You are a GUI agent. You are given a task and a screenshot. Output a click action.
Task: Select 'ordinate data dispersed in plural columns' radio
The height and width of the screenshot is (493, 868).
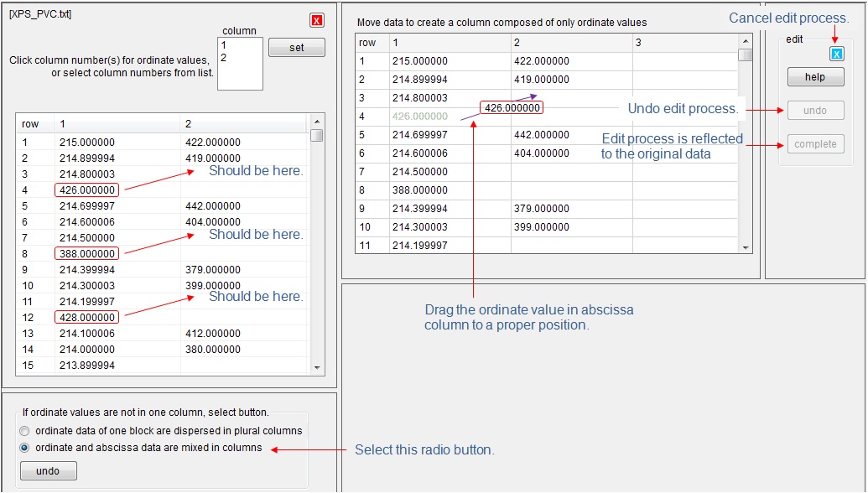click(x=24, y=431)
